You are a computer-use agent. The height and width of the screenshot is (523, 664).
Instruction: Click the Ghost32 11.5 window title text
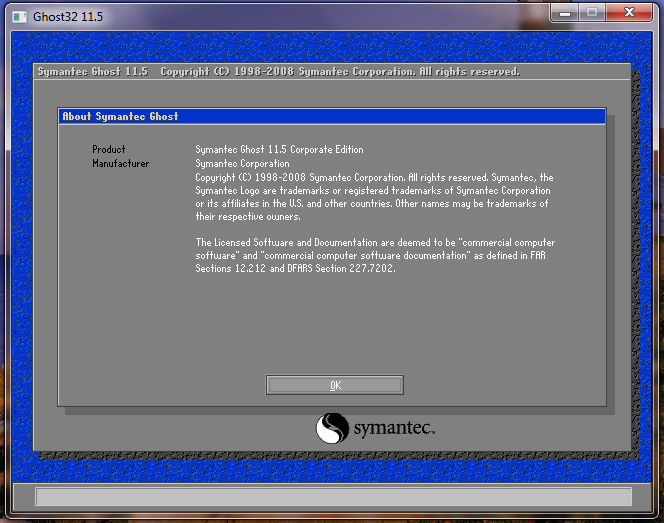68,17
